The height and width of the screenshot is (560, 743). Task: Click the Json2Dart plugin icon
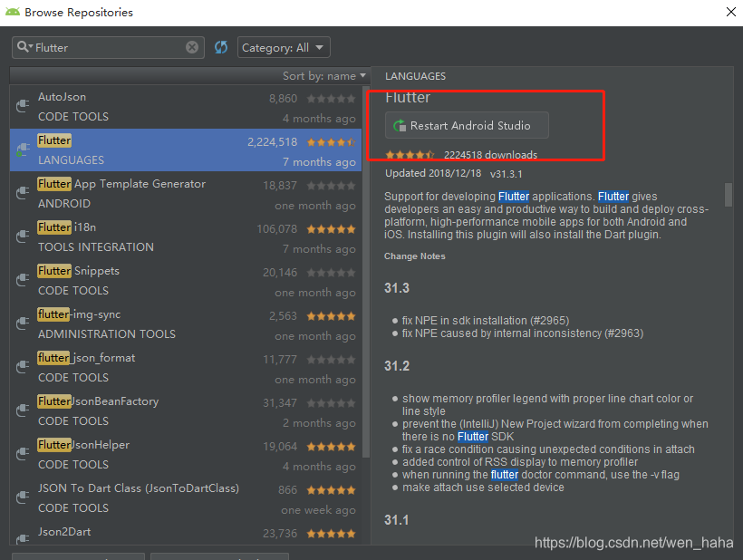coord(23,538)
